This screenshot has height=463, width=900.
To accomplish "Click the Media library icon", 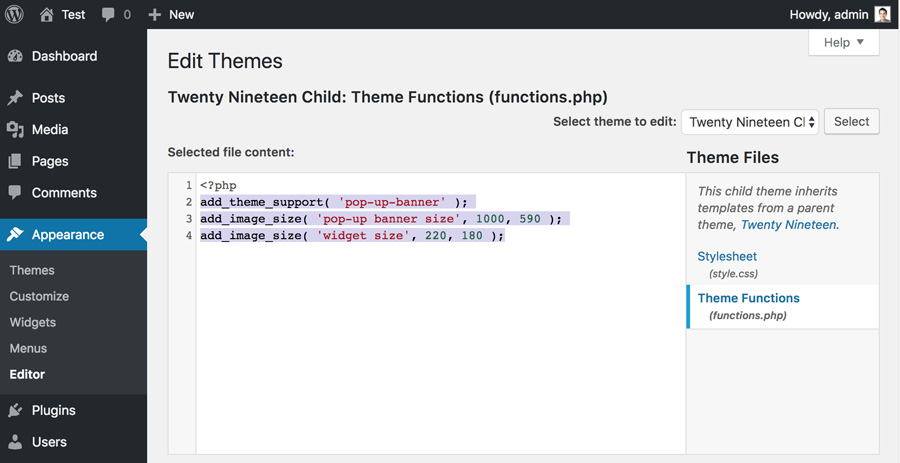I will pyautogui.click(x=15, y=130).
